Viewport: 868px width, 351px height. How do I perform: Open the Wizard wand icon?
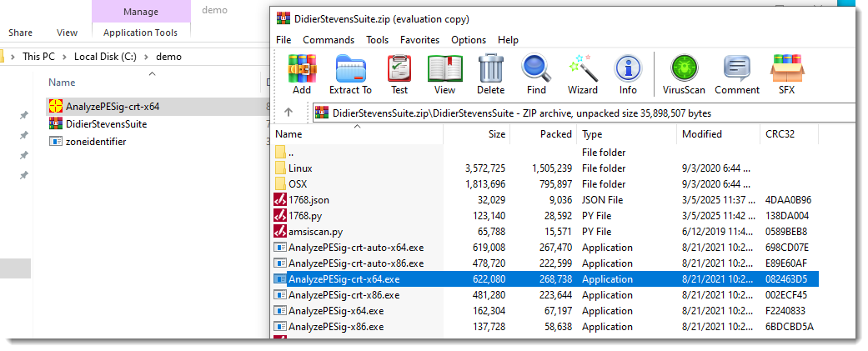(x=582, y=68)
